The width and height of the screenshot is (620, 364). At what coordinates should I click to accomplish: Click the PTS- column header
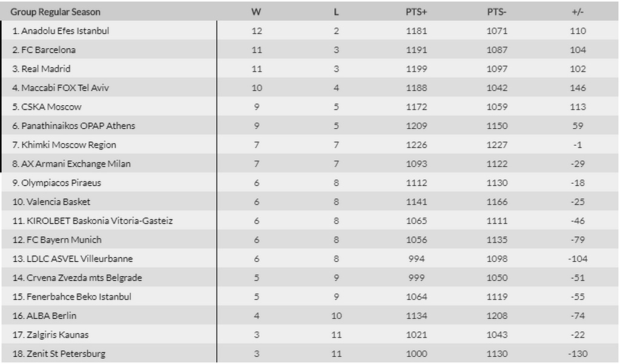point(497,11)
